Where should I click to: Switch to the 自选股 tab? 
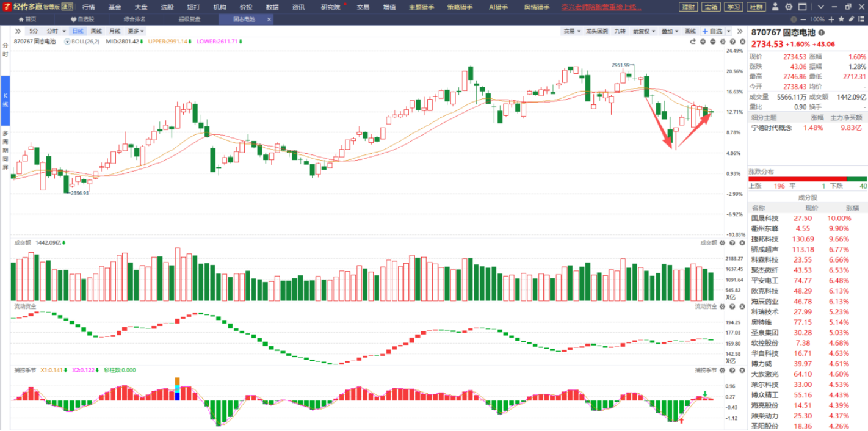point(82,19)
